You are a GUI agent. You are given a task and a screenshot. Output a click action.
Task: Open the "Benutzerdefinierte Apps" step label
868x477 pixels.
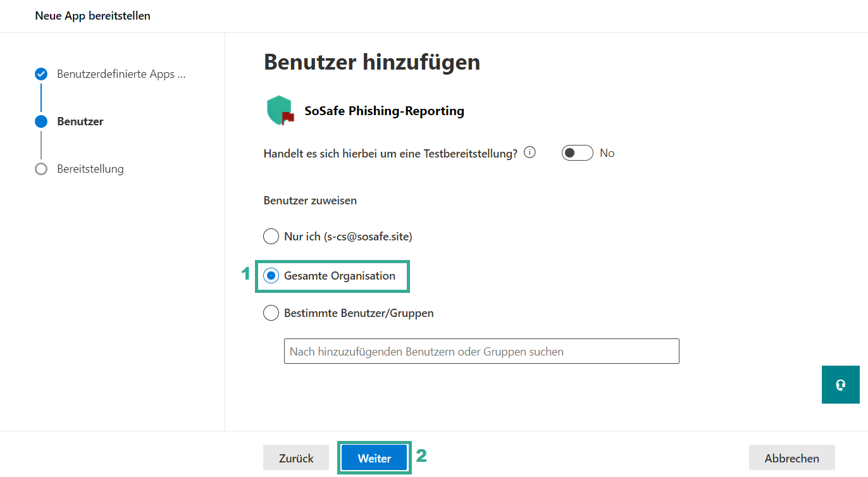coord(121,74)
